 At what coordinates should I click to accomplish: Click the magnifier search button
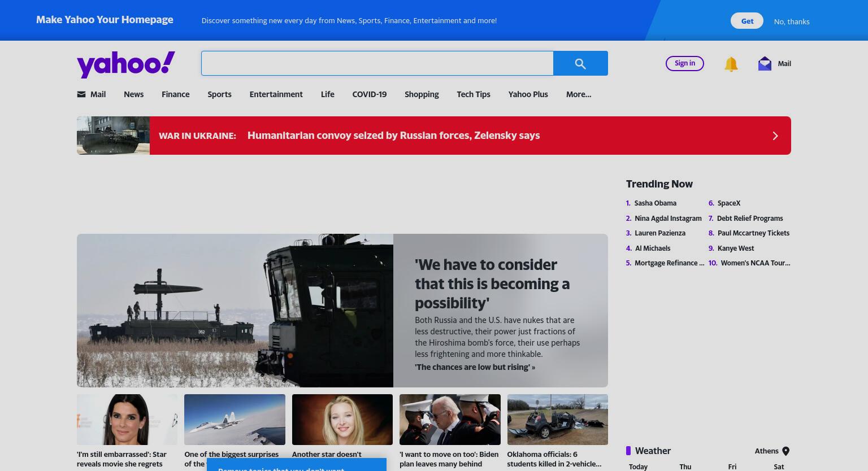coord(580,63)
